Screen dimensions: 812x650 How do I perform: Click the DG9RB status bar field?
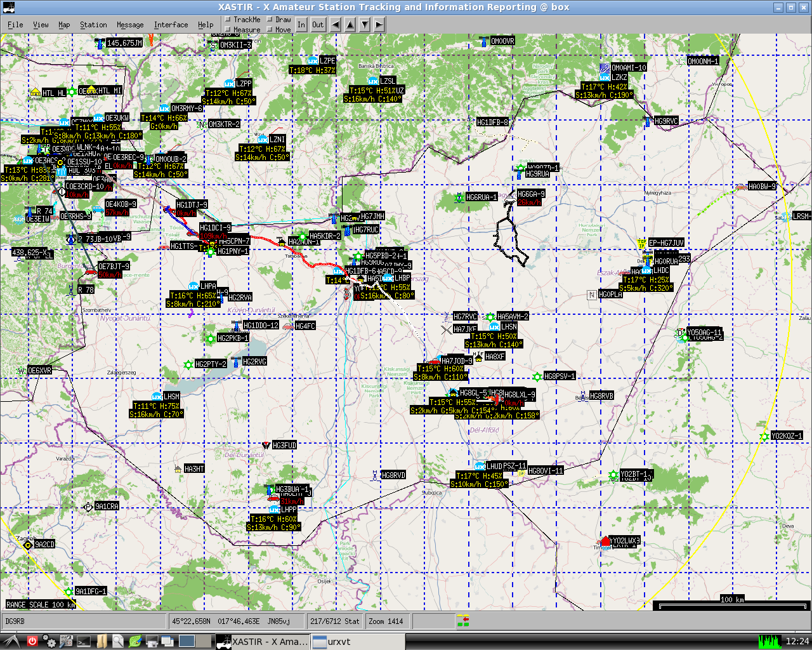[85, 621]
